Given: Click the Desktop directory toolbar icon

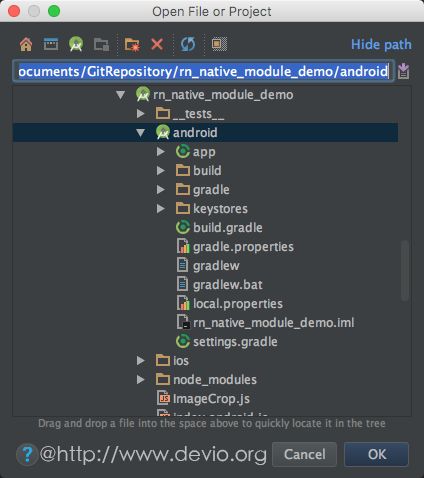Looking at the screenshot, I should pyautogui.click(x=51, y=44).
